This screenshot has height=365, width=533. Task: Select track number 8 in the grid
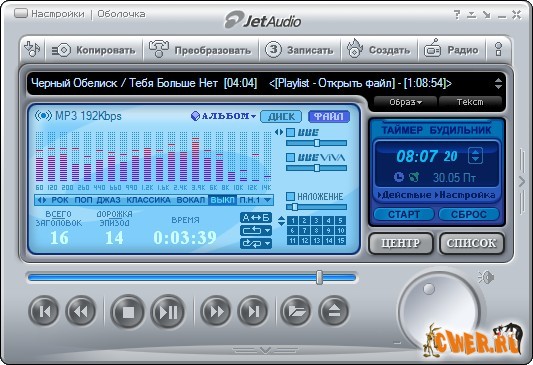pyautogui.click(x=316, y=231)
